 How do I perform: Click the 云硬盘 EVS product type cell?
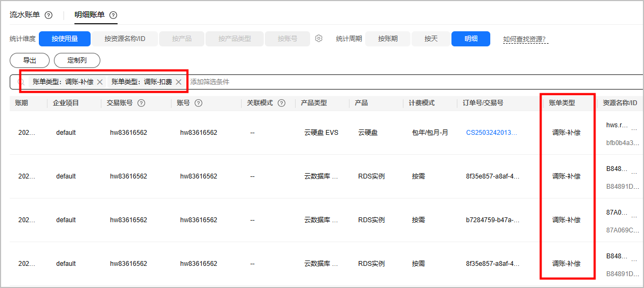click(x=321, y=133)
